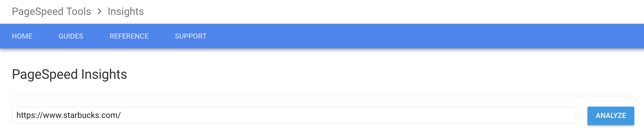Click the breadcrumb chevron arrow icon

(x=100, y=12)
